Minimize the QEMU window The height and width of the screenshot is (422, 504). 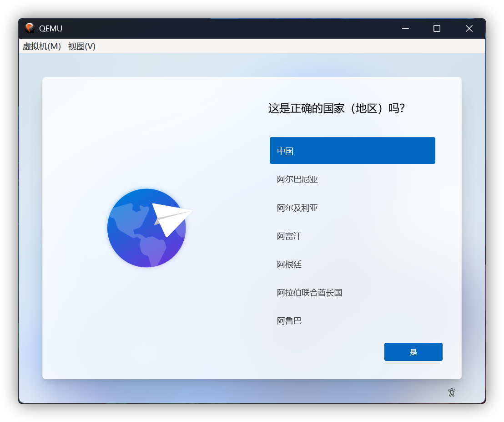(x=406, y=29)
